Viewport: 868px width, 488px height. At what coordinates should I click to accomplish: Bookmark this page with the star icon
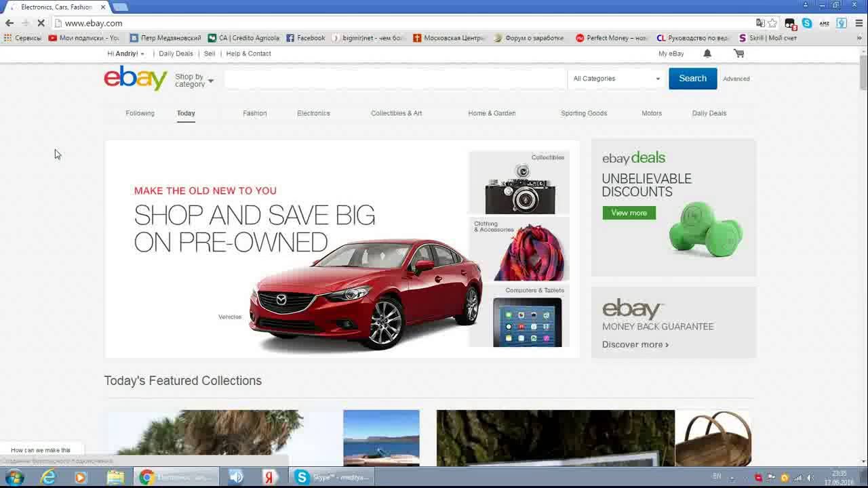[x=772, y=23]
